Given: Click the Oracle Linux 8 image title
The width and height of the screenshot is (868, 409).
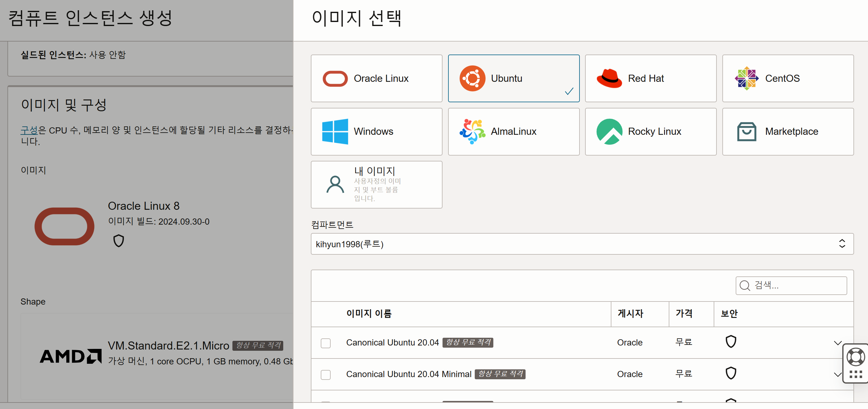Looking at the screenshot, I should [x=143, y=206].
